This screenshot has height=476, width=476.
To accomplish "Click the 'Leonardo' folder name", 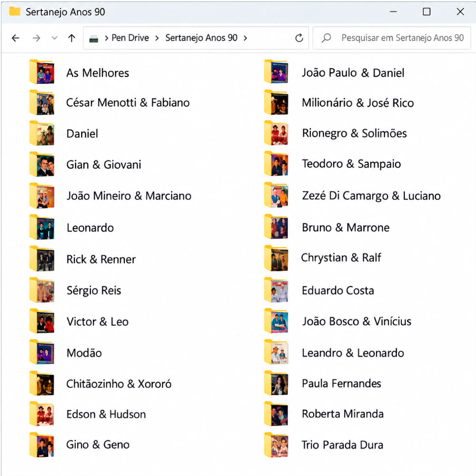I will (x=90, y=228).
